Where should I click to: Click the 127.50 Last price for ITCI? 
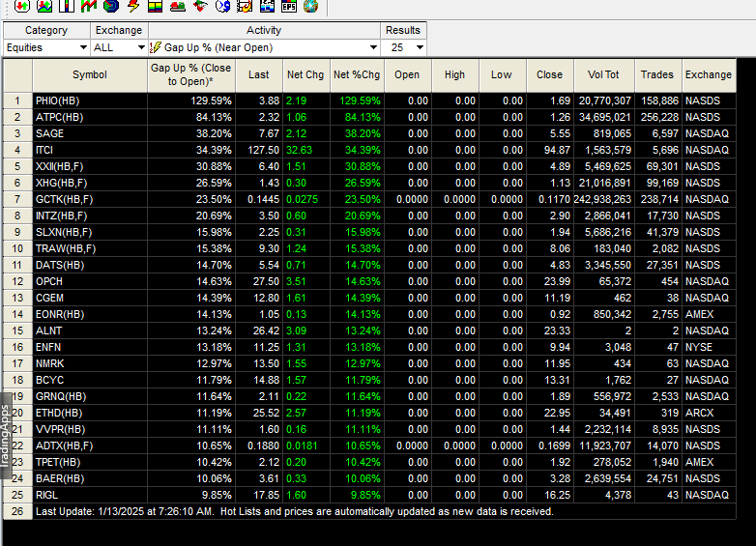259,150
